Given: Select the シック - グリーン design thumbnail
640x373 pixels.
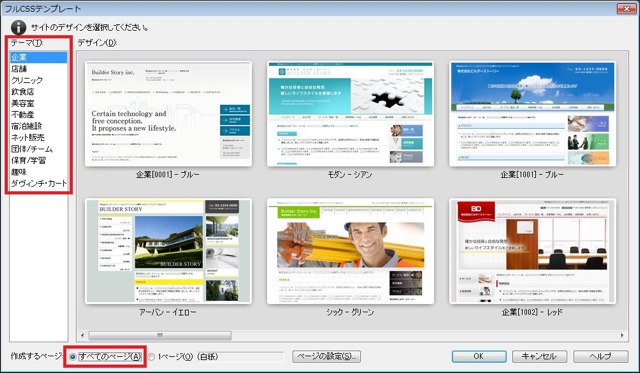Looking at the screenshot, I should 350,251.
